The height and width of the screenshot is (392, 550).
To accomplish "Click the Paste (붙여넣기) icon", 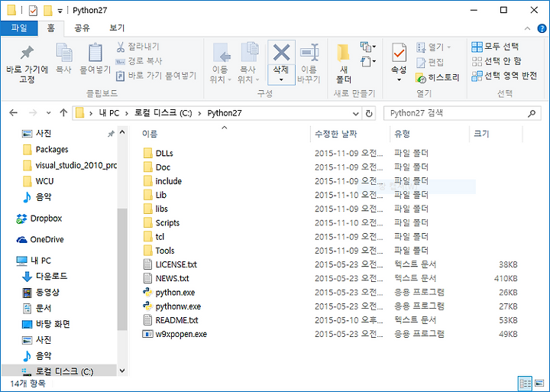I will (x=95, y=53).
